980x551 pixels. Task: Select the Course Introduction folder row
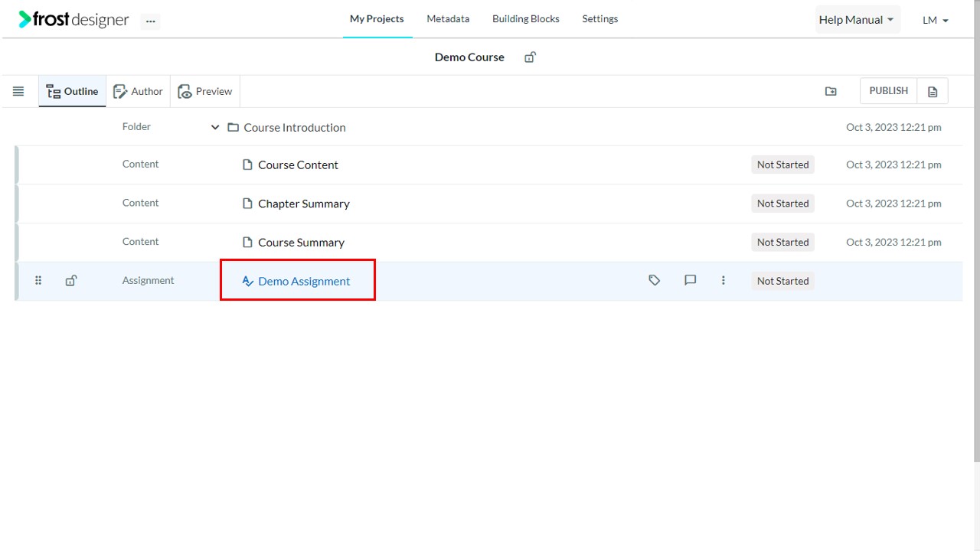coord(488,127)
